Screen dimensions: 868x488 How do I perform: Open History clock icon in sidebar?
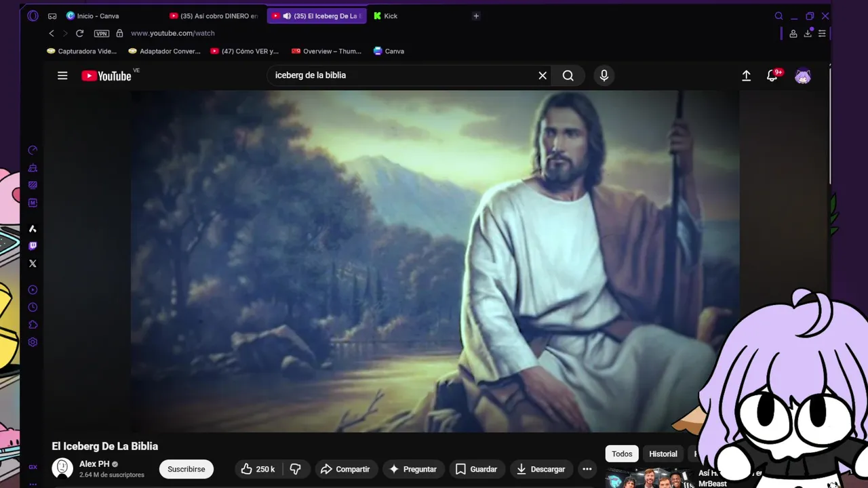coord(33,307)
